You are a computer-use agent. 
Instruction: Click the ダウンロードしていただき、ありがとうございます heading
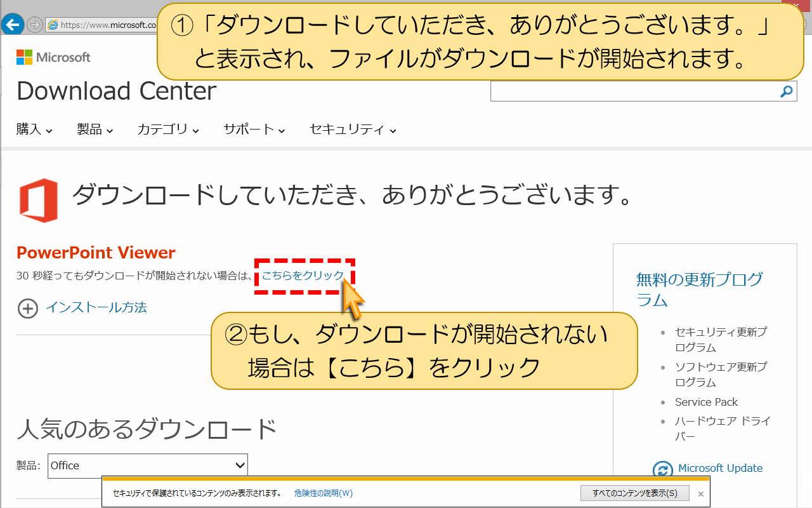pos(353,195)
